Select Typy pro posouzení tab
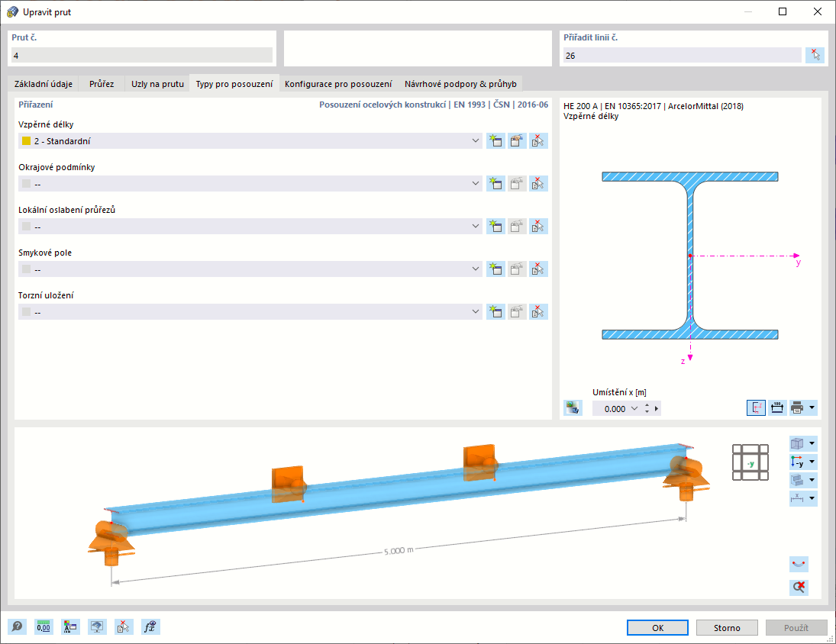This screenshot has width=836, height=644. [x=234, y=84]
